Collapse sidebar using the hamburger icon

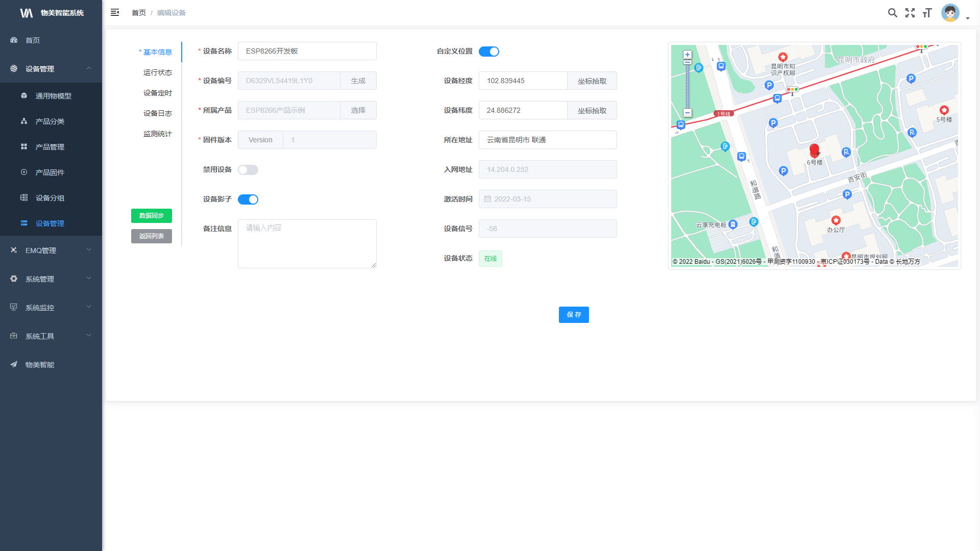tap(115, 13)
